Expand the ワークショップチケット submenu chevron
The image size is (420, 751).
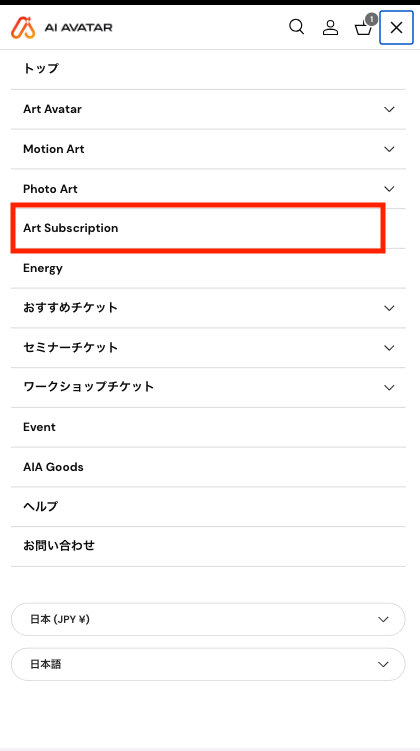389,387
